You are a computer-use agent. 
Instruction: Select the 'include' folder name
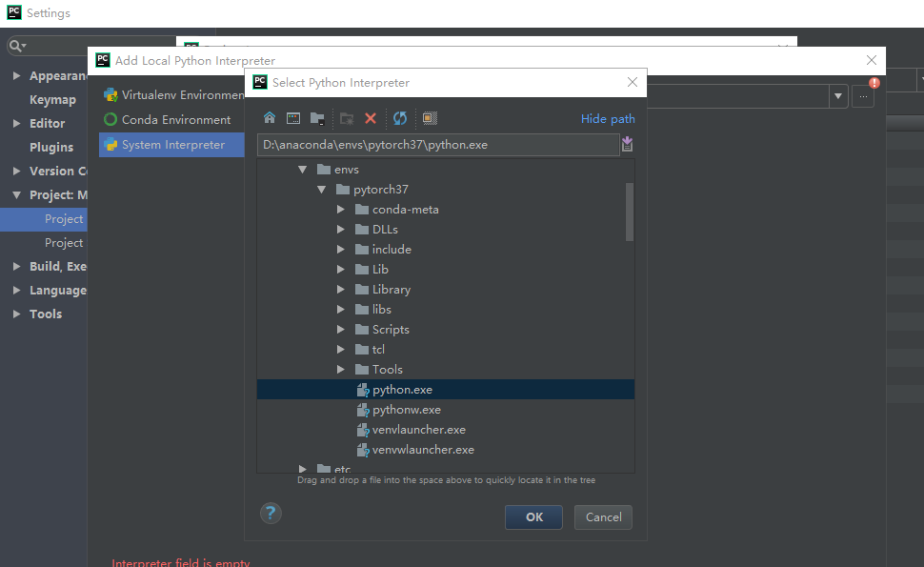(x=392, y=250)
